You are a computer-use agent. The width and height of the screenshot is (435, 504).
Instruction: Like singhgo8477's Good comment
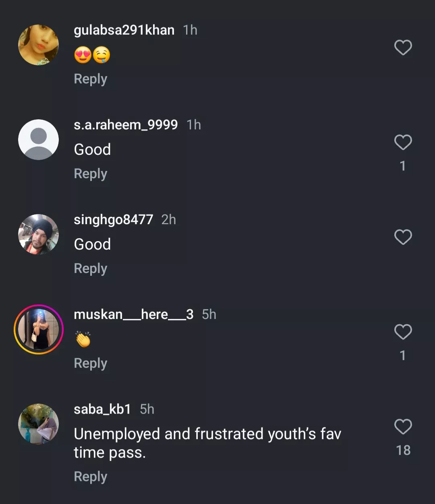[x=403, y=237]
